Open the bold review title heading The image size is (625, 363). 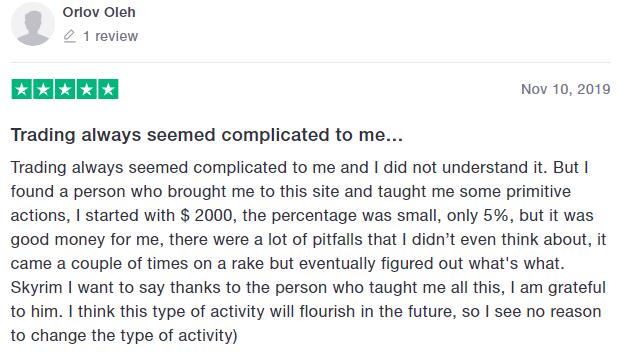[x=206, y=135]
